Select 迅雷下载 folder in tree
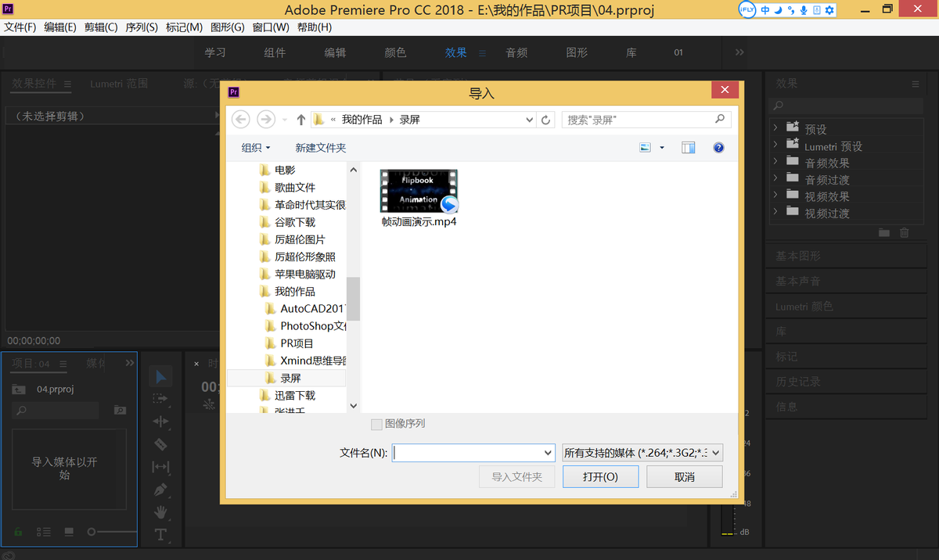This screenshot has width=939, height=560. point(294,395)
